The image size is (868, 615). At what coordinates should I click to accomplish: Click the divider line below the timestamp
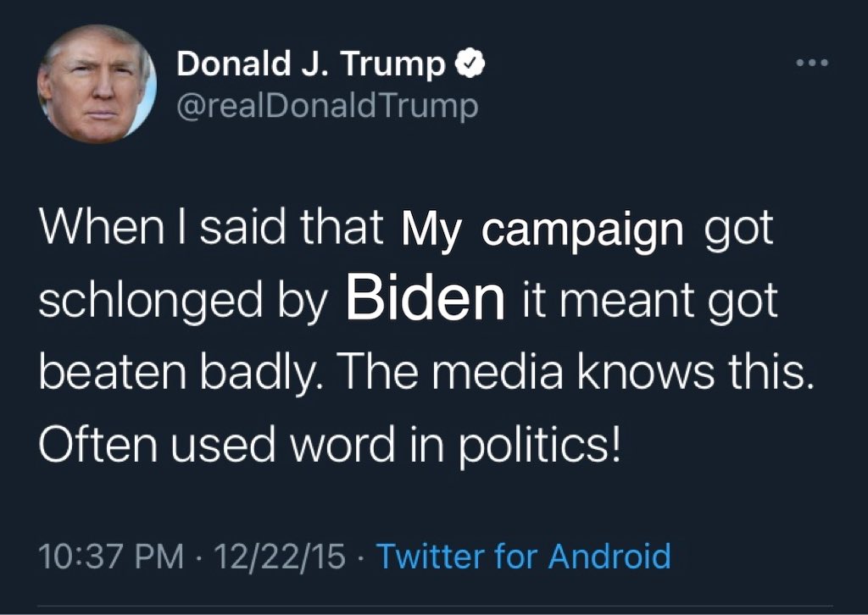(435, 607)
